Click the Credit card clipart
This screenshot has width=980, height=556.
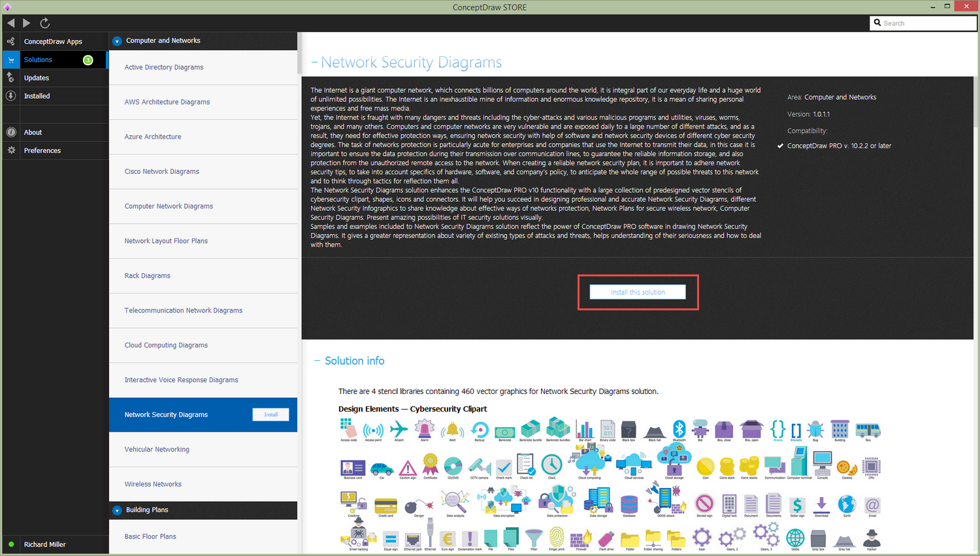click(386, 506)
